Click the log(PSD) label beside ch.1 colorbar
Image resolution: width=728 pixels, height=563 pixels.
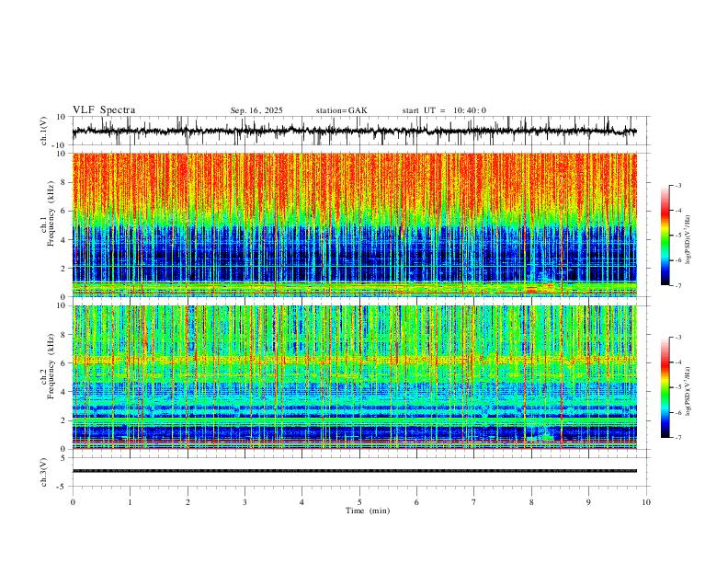pyautogui.click(x=688, y=239)
